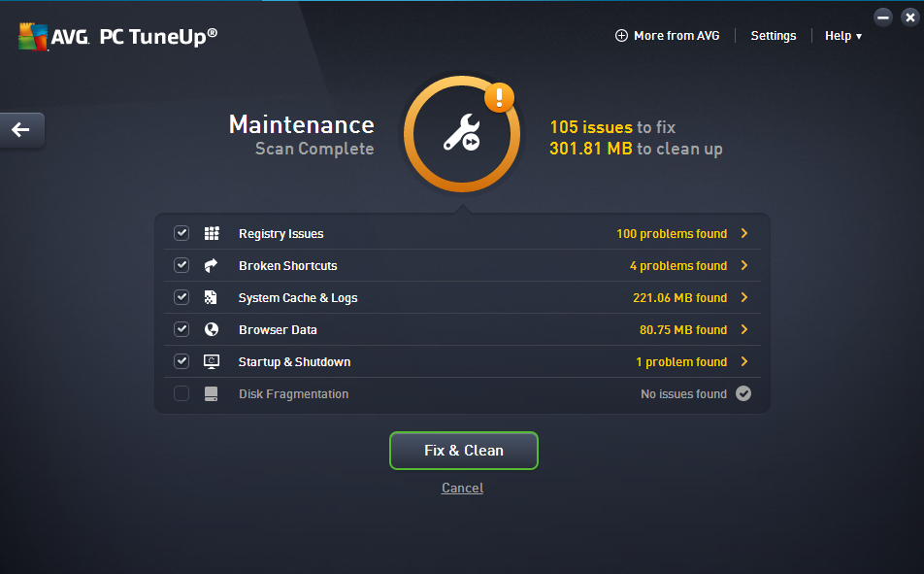Expand Registry Issues details chevron
Screen dimensions: 924x574
[x=744, y=234]
